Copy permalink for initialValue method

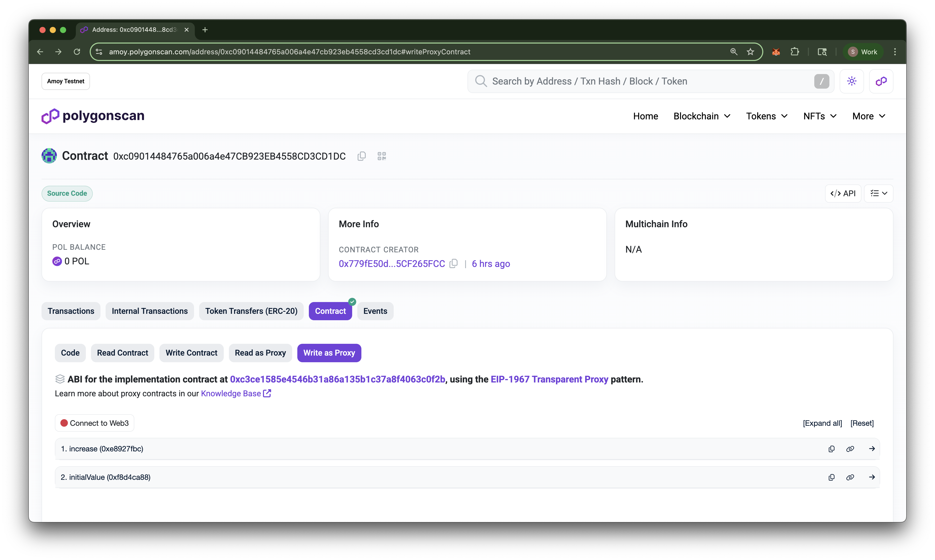pos(850,477)
